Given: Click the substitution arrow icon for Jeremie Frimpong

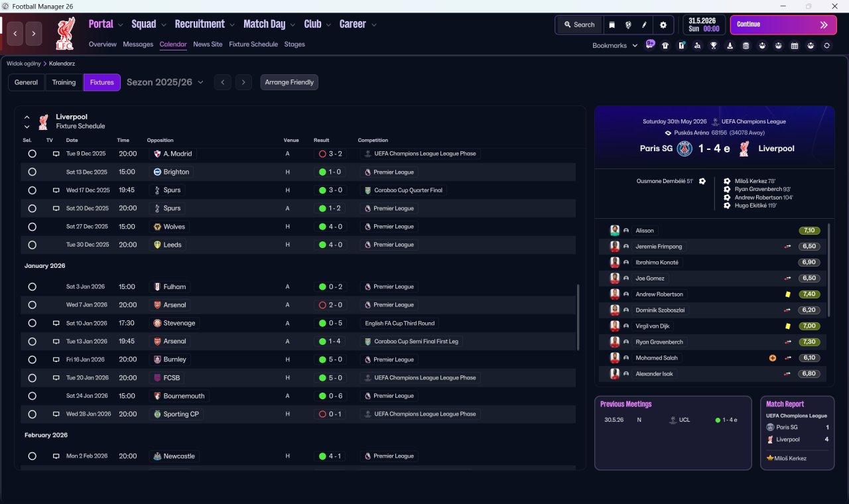Looking at the screenshot, I should [788, 247].
